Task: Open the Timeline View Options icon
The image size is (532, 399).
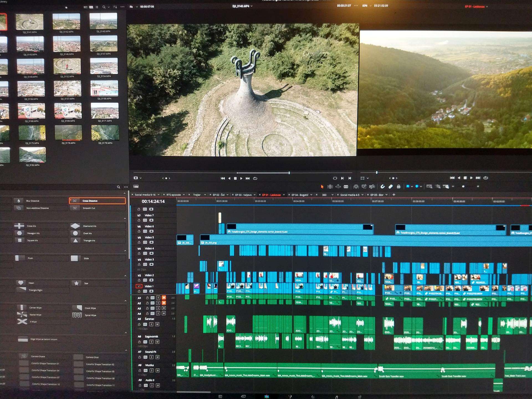Action: click(136, 186)
